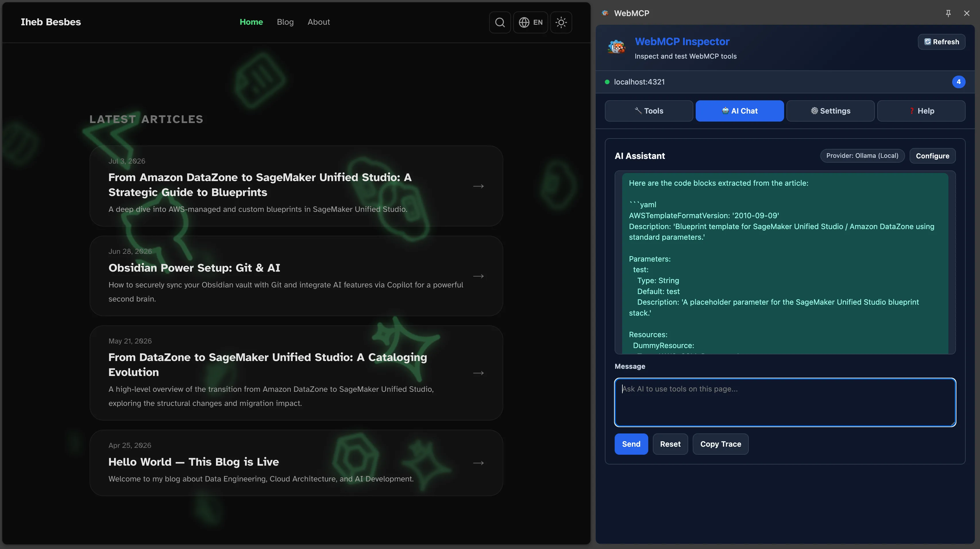Click the Apr 25, 2026 date
Viewport: 980px width, 549px height.
(x=130, y=446)
